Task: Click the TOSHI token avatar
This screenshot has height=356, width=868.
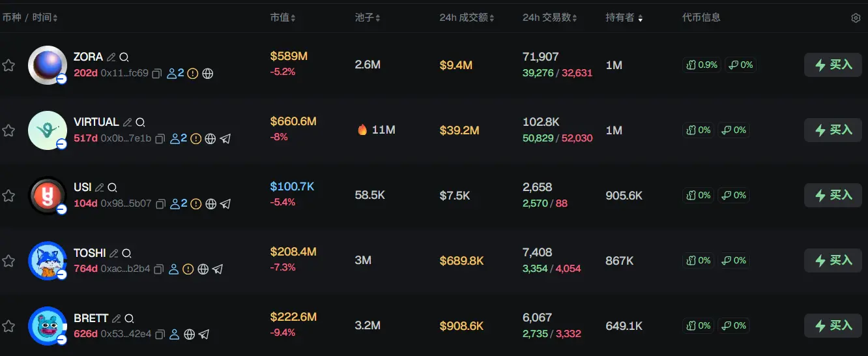Action: coord(48,261)
